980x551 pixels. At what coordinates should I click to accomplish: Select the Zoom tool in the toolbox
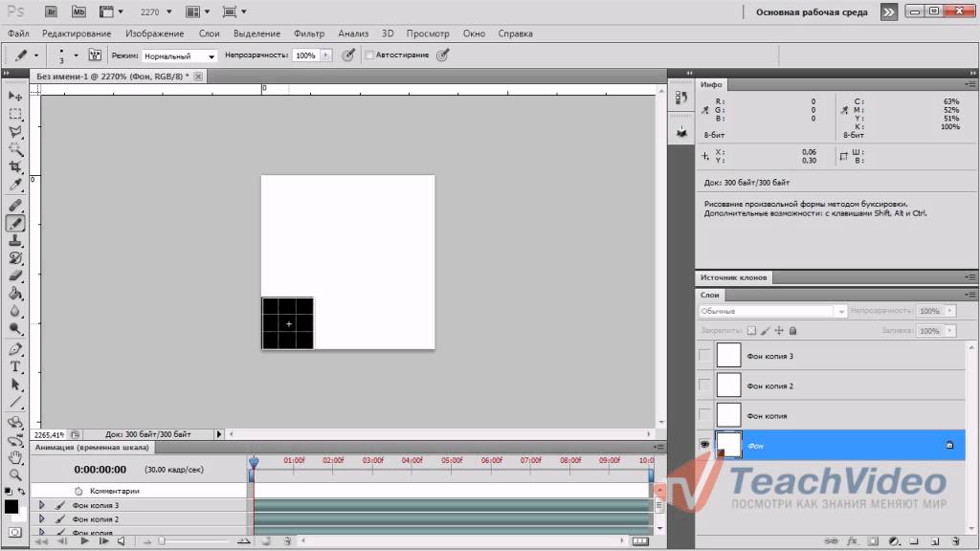pos(15,474)
